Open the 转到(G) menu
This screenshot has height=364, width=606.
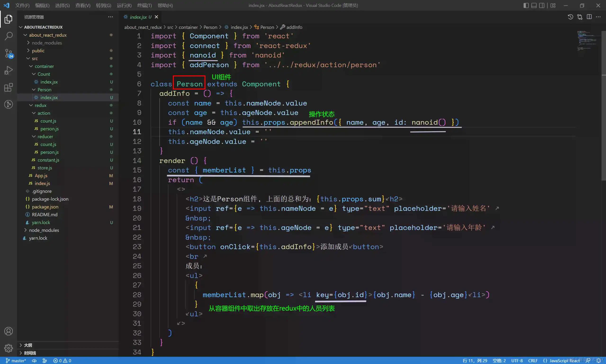point(103,5)
